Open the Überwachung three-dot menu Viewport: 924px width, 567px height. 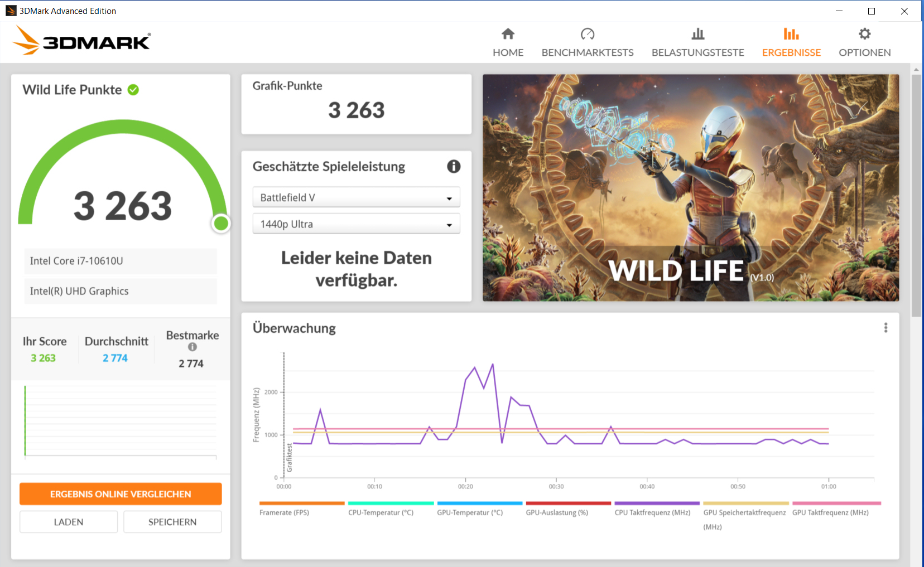pyautogui.click(x=885, y=328)
